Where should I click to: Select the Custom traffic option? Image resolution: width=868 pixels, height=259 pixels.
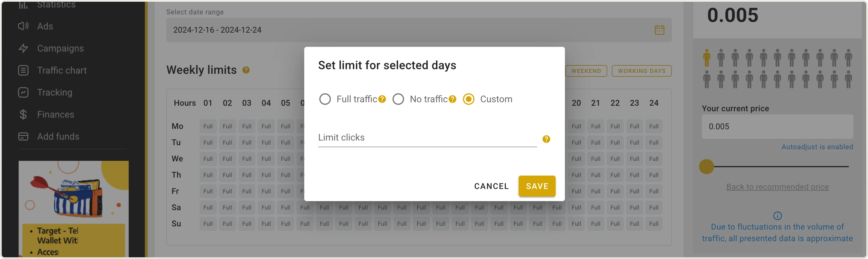click(469, 99)
